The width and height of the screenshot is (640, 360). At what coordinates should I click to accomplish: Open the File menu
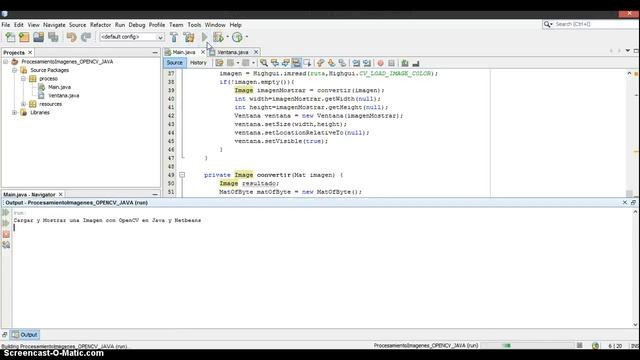pos(6,25)
